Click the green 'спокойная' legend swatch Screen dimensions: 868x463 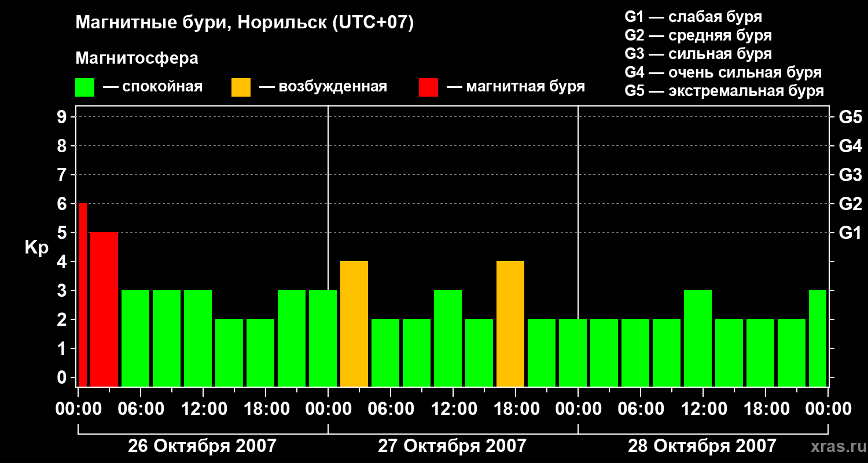coord(84,87)
